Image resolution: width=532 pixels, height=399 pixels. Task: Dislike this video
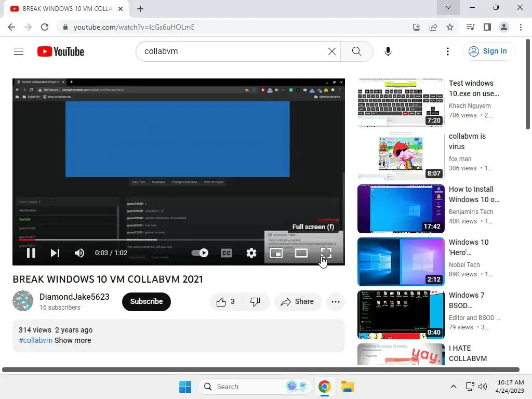click(256, 302)
